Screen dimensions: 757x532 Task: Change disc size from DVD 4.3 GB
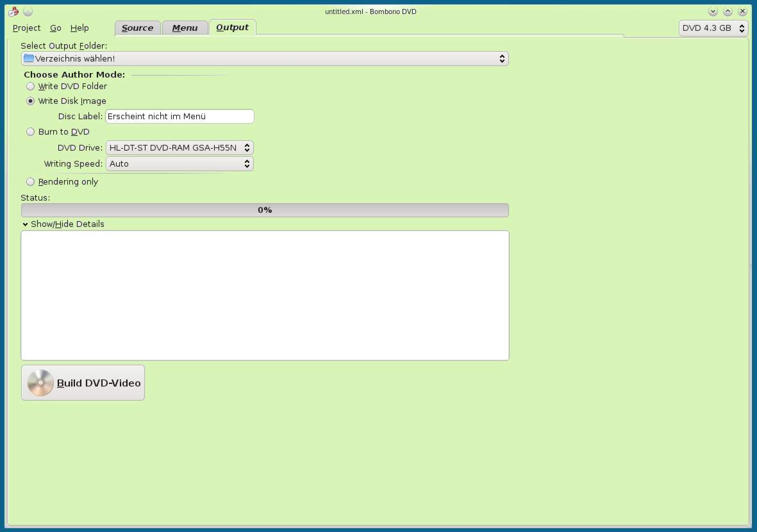(x=713, y=28)
